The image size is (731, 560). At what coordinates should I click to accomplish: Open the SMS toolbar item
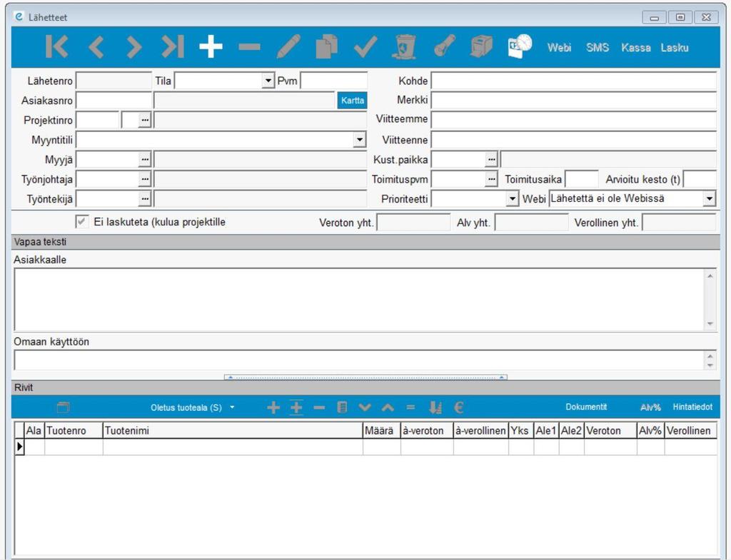click(x=598, y=48)
